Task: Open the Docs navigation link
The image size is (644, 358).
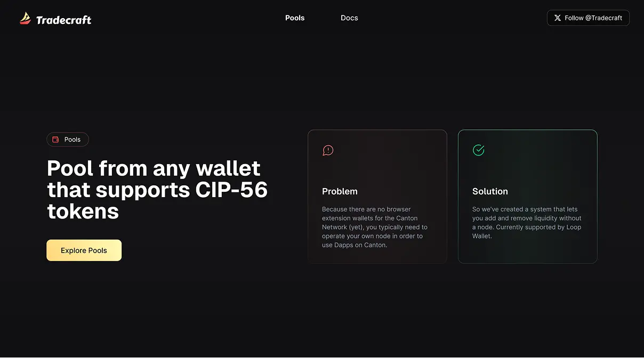Action: tap(349, 18)
